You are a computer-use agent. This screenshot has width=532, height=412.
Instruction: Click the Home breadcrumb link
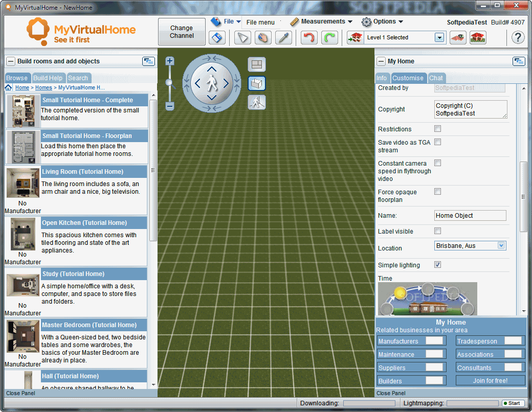(x=22, y=87)
